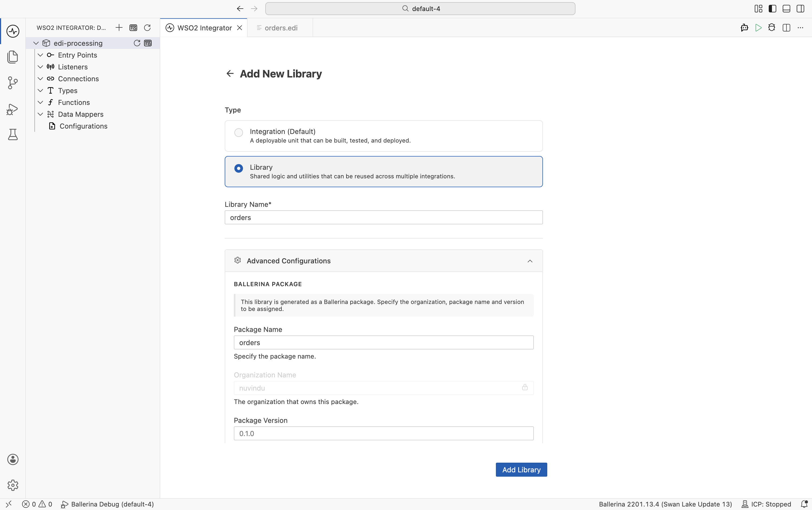Close the WSO2 Integrator tab
Screen dimensions: 812x510
[240, 28]
